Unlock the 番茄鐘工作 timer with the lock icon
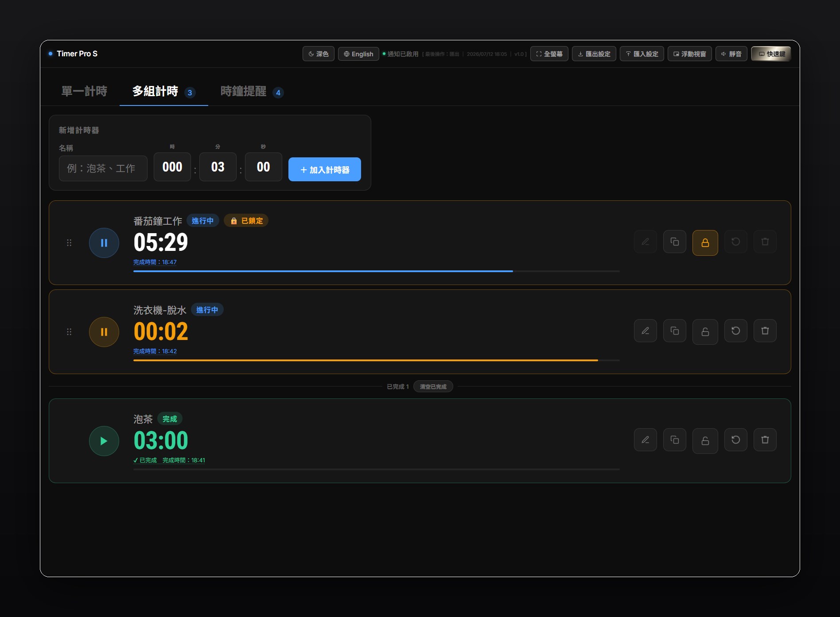The height and width of the screenshot is (617, 840). 705,243
